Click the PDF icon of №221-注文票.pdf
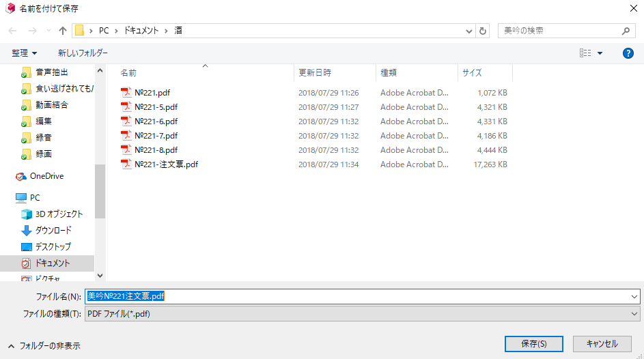Image resolution: width=644 pixels, height=359 pixels. tap(126, 164)
